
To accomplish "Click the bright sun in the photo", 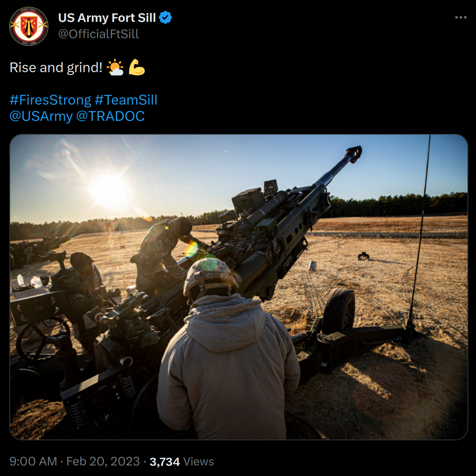I will (x=110, y=191).
